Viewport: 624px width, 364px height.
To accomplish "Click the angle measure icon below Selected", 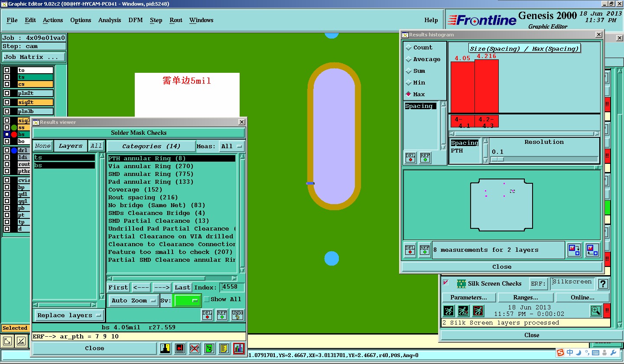I will [21, 341].
